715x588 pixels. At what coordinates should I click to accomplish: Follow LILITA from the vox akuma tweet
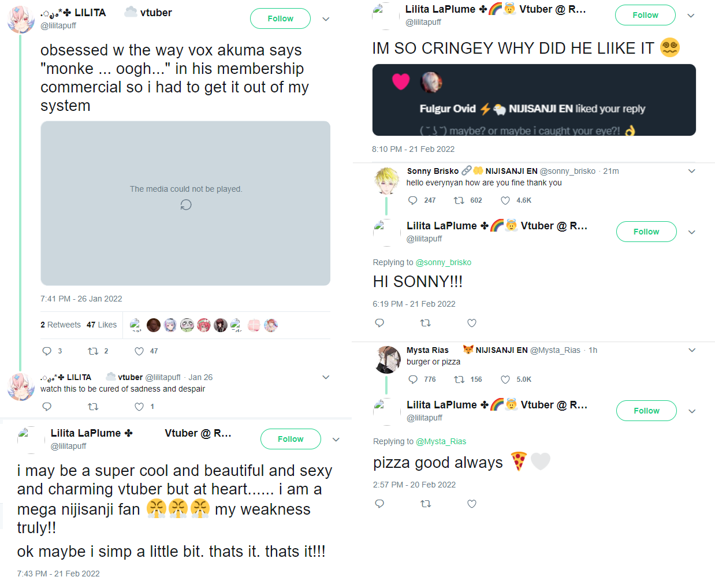click(280, 18)
